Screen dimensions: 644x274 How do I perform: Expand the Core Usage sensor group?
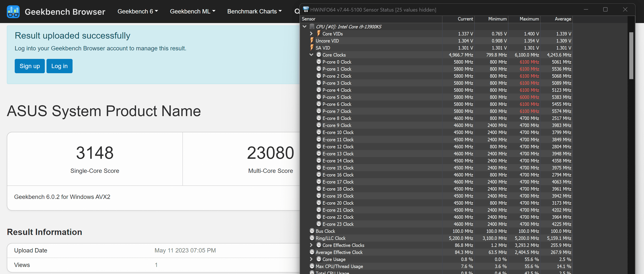pyautogui.click(x=311, y=259)
